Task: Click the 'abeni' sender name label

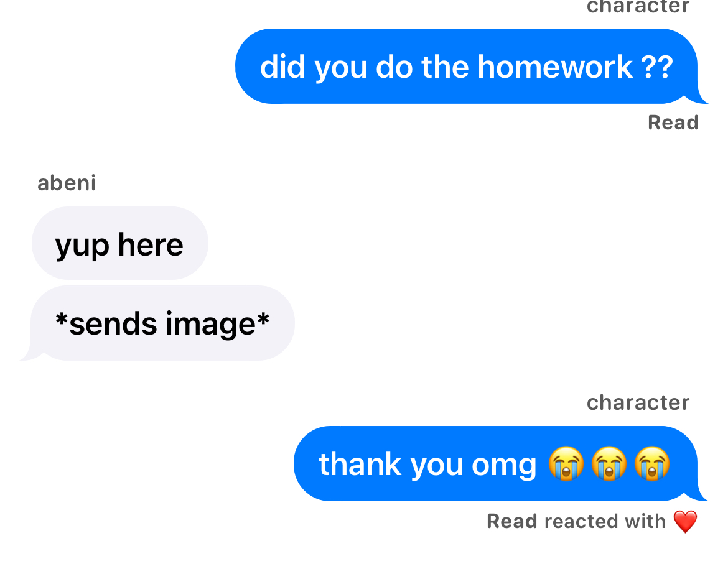Action: (x=67, y=183)
